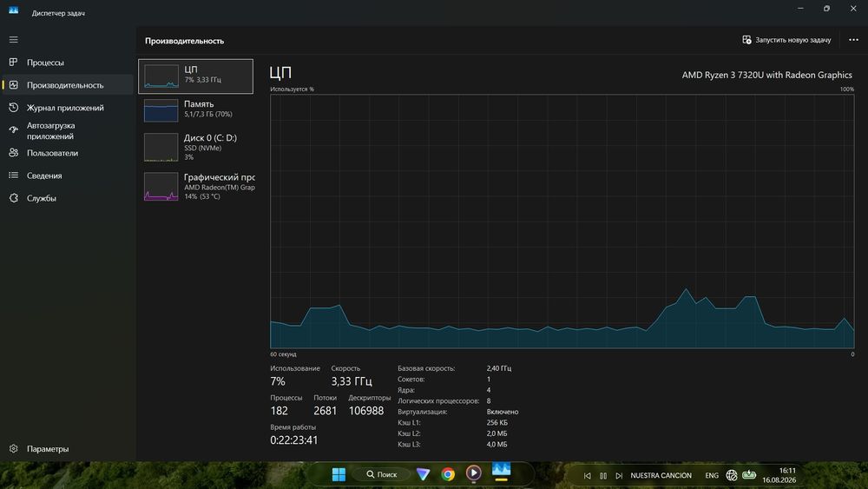
Task: Click the Task Manager title bar icon
Action: [13, 10]
